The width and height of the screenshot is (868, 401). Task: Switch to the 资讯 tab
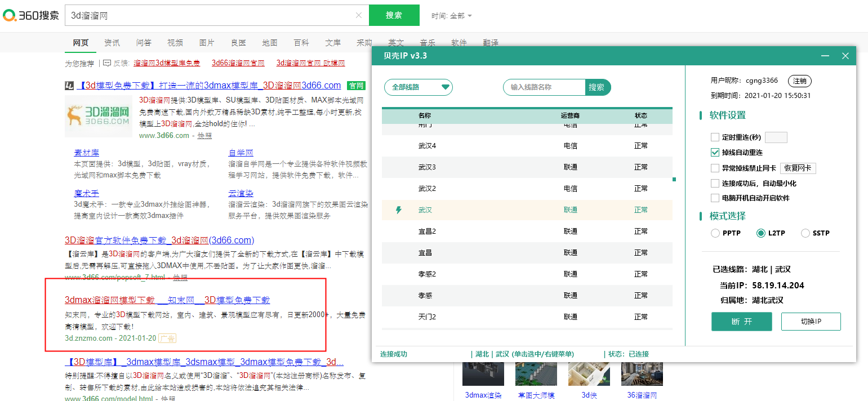pos(112,43)
